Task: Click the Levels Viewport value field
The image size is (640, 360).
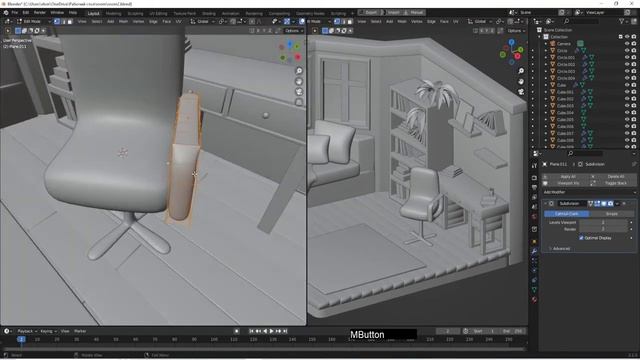Action: (x=603, y=222)
